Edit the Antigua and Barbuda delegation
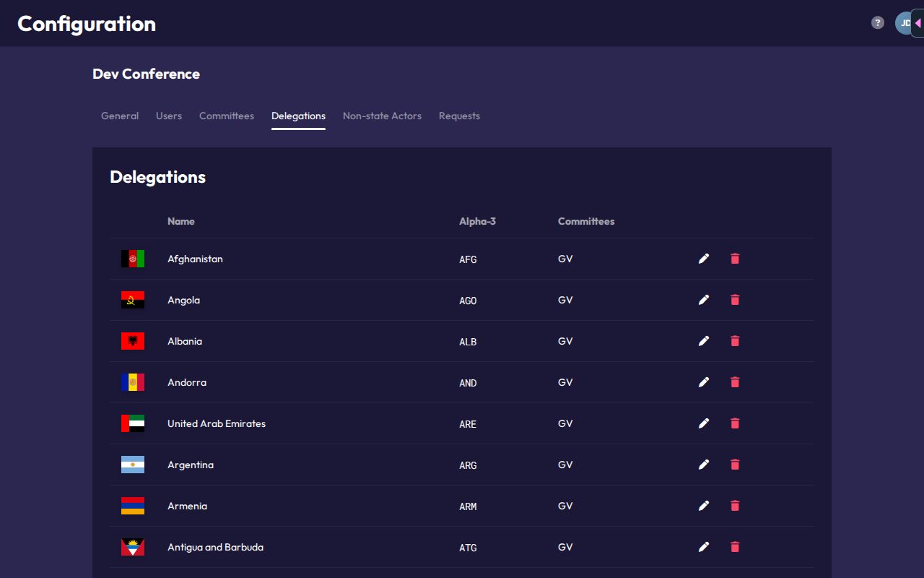The image size is (924, 578). pos(704,547)
